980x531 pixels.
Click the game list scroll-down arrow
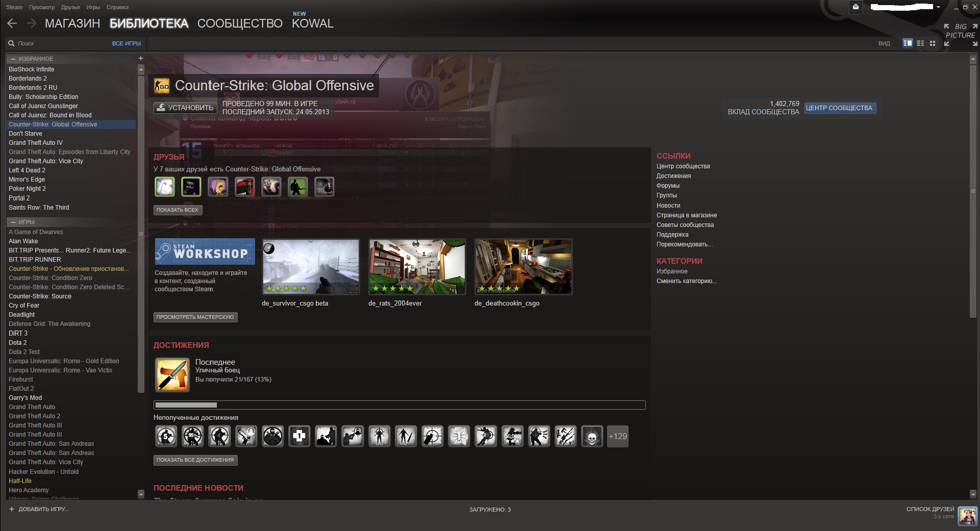click(x=141, y=494)
